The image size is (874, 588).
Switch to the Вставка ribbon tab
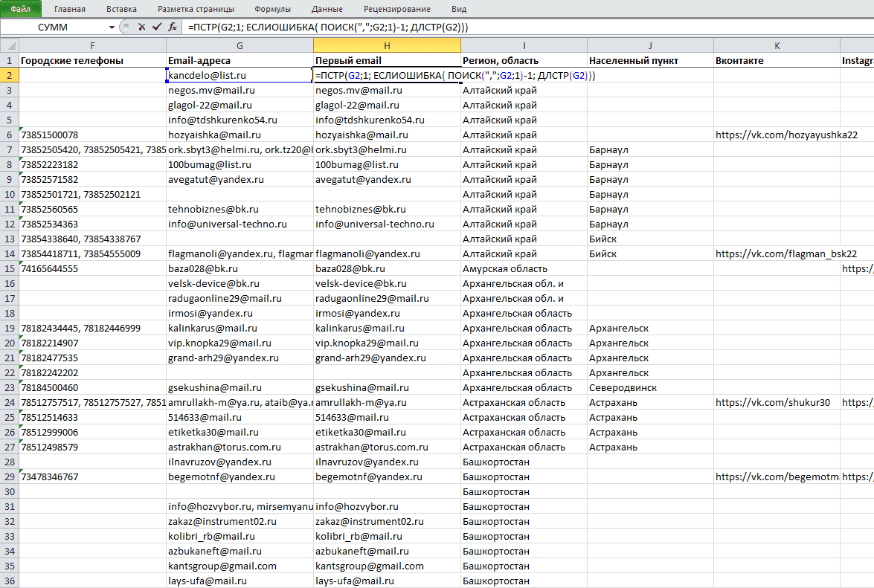point(121,9)
